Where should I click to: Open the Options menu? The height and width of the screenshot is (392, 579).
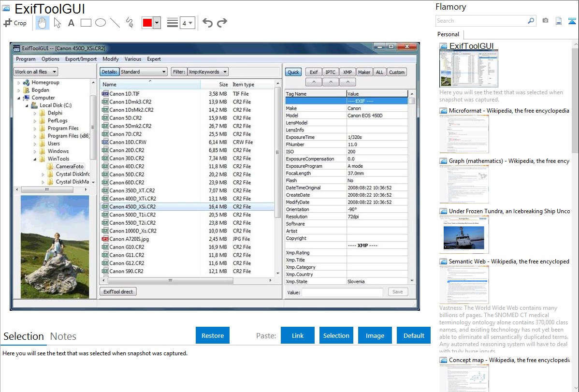pos(50,59)
